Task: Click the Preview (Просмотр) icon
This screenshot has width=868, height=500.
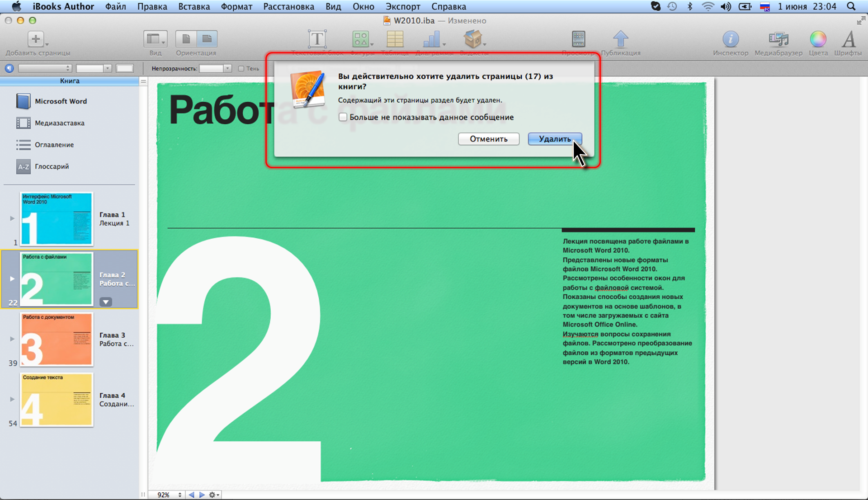Action: pos(578,39)
